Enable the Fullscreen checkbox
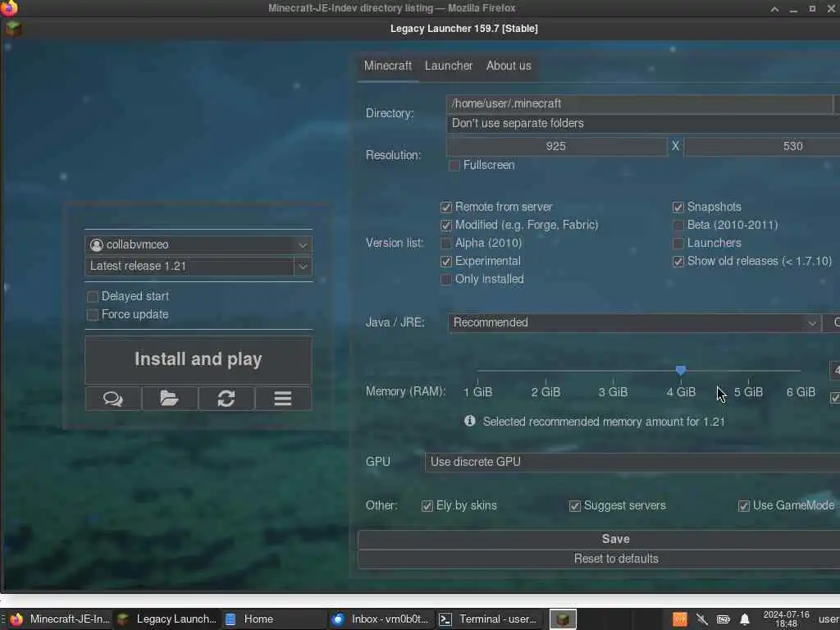This screenshot has height=630, width=840. (x=454, y=166)
